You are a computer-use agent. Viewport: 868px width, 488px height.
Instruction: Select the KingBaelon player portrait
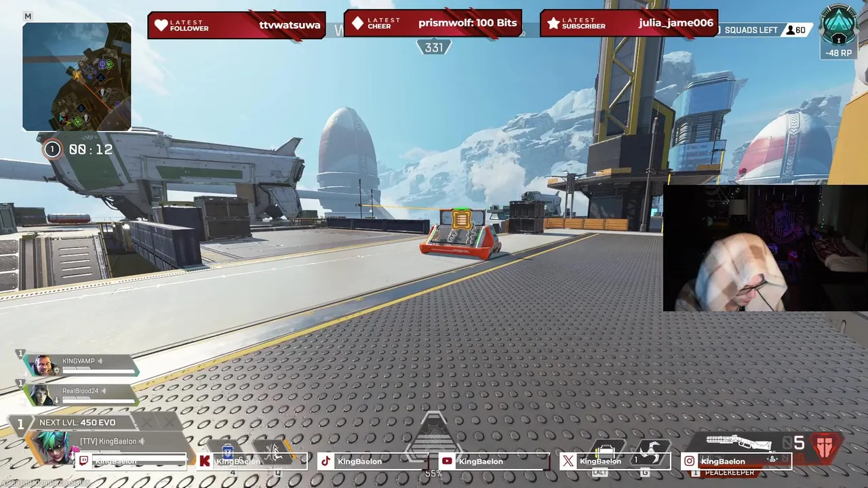pos(52,447)
